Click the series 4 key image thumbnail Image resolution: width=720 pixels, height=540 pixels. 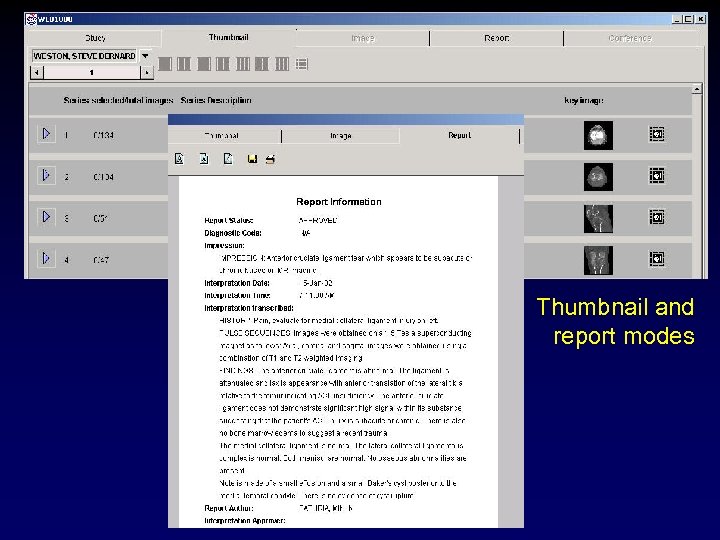click(598, 260)
